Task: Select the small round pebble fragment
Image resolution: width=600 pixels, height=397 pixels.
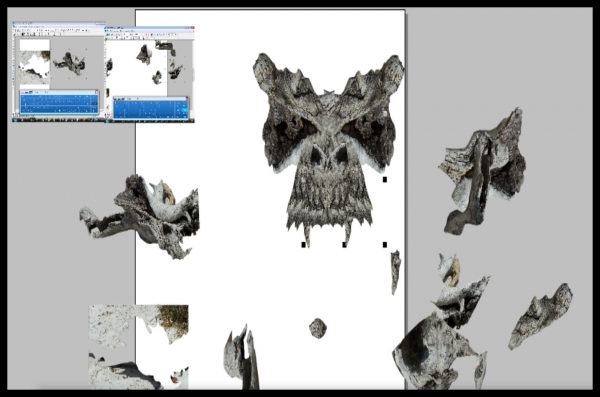Action: point(318,328)
